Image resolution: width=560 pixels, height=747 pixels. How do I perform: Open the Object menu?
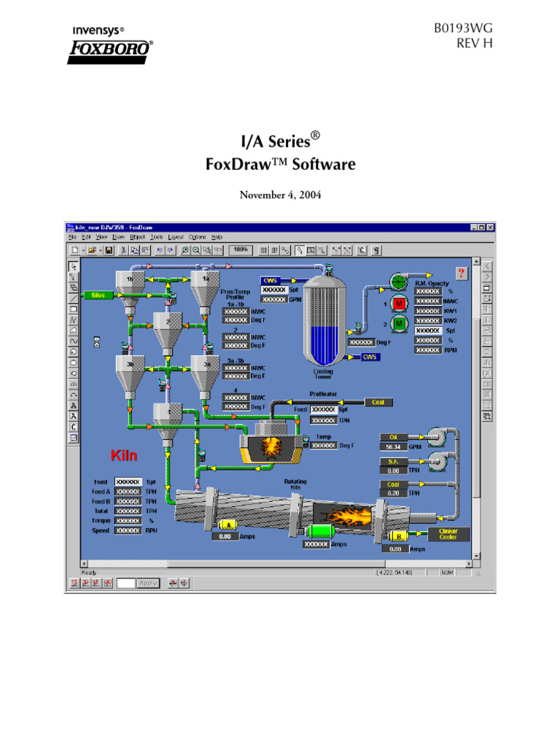pos(137,237)
